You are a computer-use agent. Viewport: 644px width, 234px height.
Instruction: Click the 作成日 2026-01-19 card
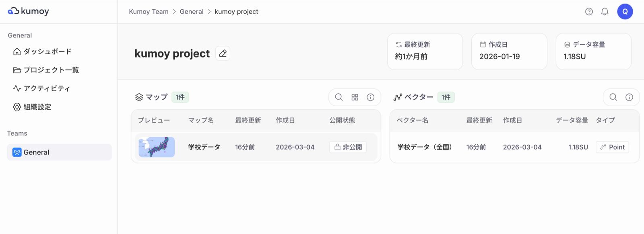click(x=509, y=51)
